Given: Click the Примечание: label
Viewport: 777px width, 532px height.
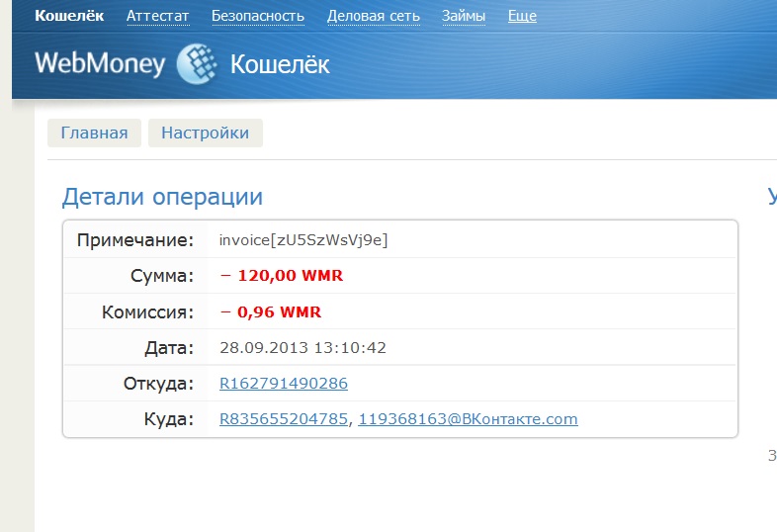Looking at the screenshot, I should (135, 240).
